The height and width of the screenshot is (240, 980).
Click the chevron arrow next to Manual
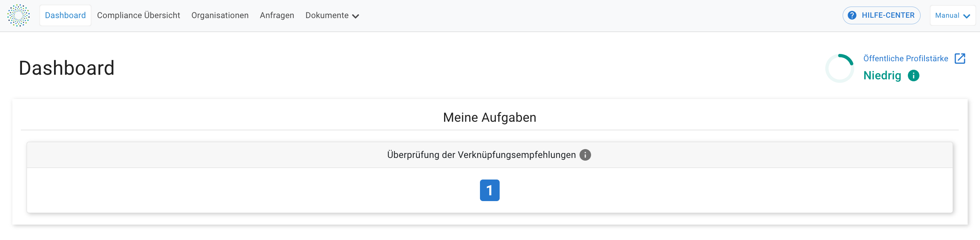point(966,16)
